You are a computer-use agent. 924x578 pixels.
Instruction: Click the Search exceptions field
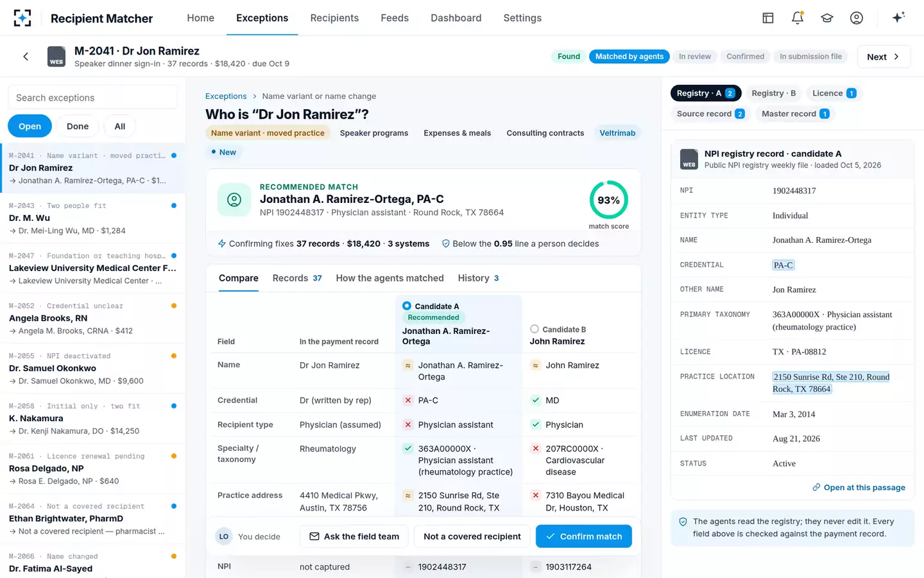tap(93, 98)
